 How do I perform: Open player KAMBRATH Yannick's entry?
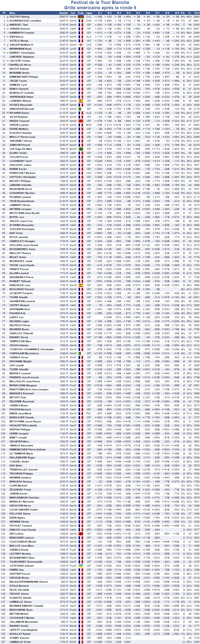pos(22,33)
